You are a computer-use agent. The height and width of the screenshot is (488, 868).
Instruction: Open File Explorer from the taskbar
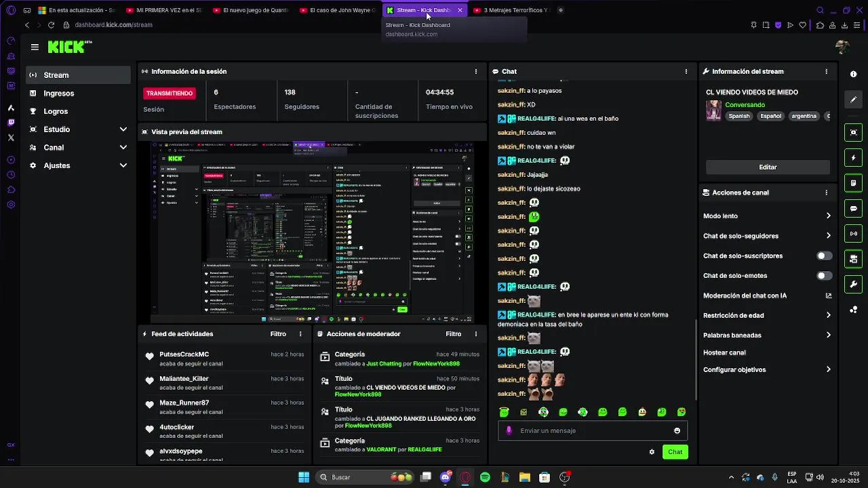coord(524,477)
